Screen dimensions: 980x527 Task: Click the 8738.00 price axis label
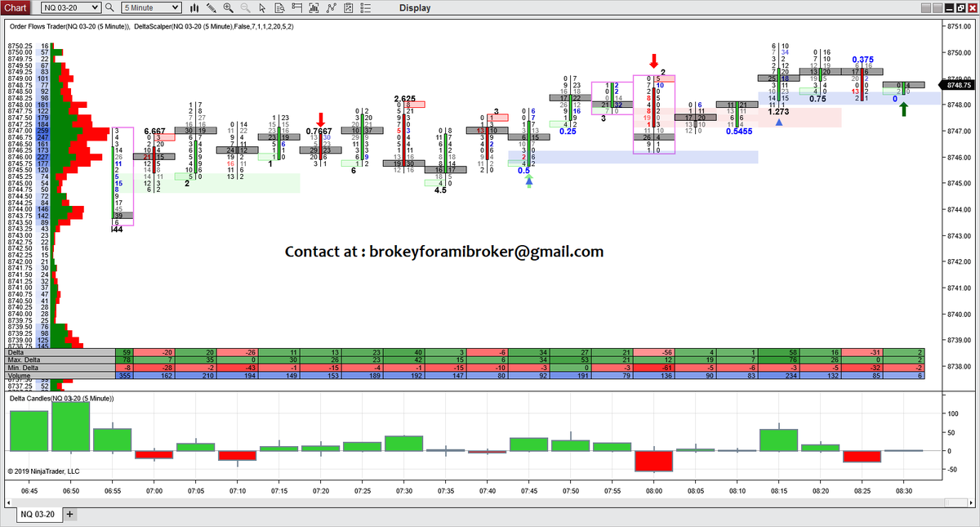click(961, 366)
